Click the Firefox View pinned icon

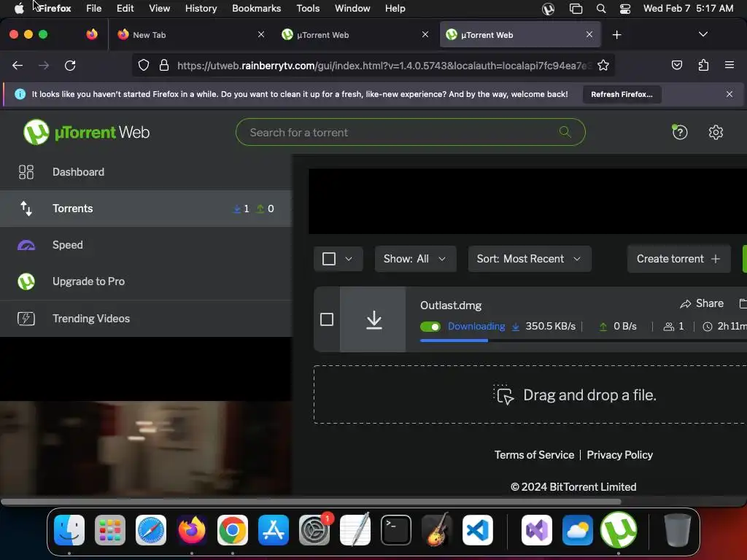pyautogui.click(x=92, y=34)
